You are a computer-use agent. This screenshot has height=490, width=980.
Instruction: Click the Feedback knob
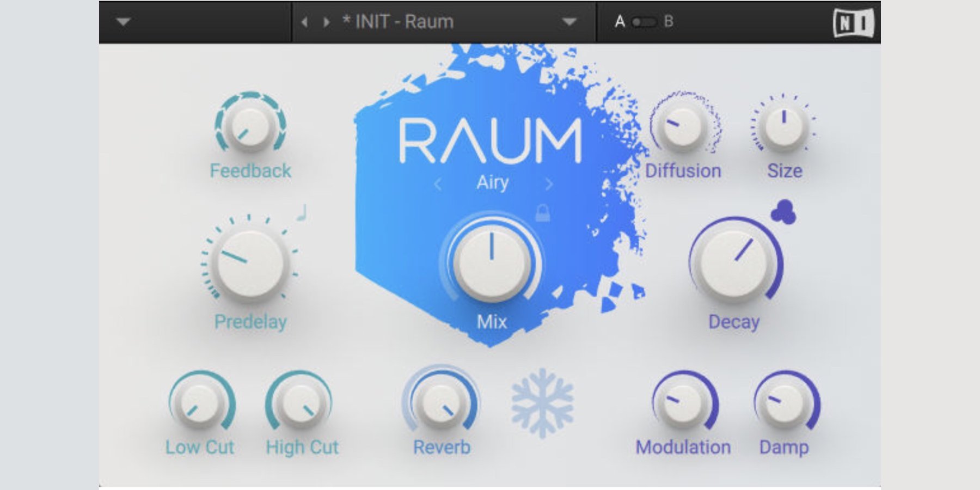tap(250, 126)
